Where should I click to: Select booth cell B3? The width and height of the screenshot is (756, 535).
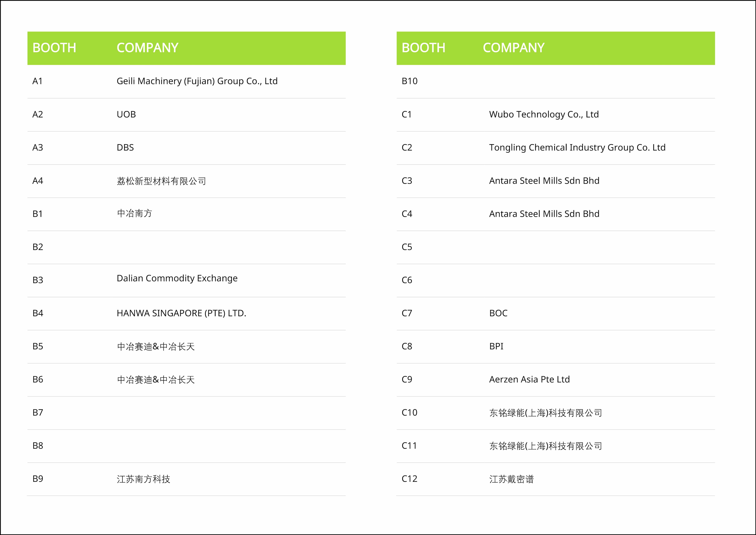pyautogui.click(x=38, y=280)
